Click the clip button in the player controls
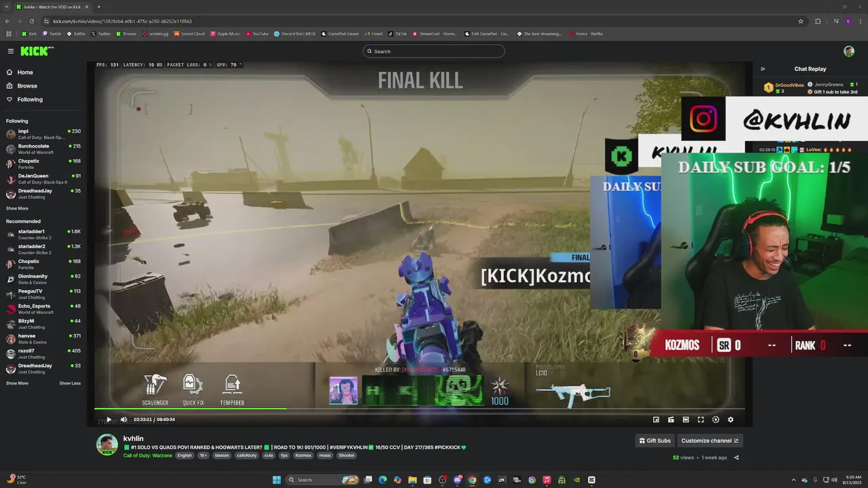868x488 pixels. point(671,420)
